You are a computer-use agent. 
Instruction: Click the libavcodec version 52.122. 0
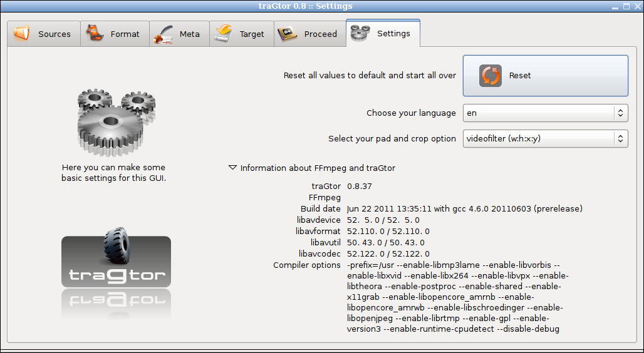coord(388,254)
